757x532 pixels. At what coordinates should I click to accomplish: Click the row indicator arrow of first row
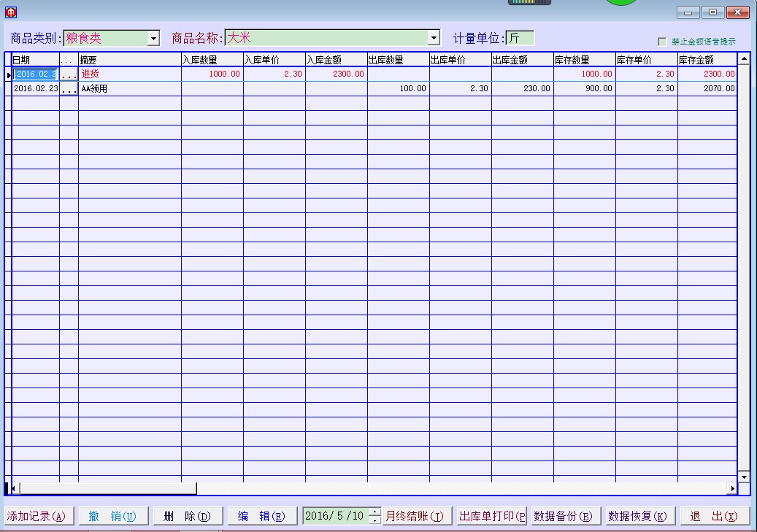tap(8, 74)
